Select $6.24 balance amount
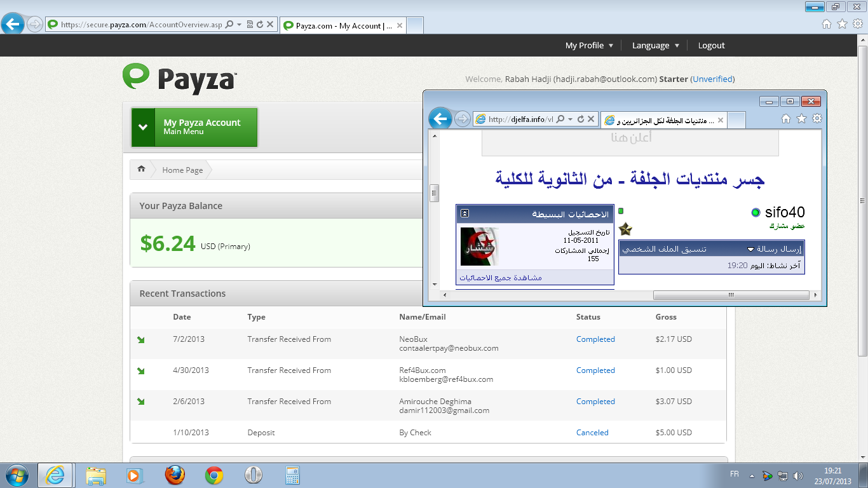The width and height of the screenshot is (868, 488). 168,243
